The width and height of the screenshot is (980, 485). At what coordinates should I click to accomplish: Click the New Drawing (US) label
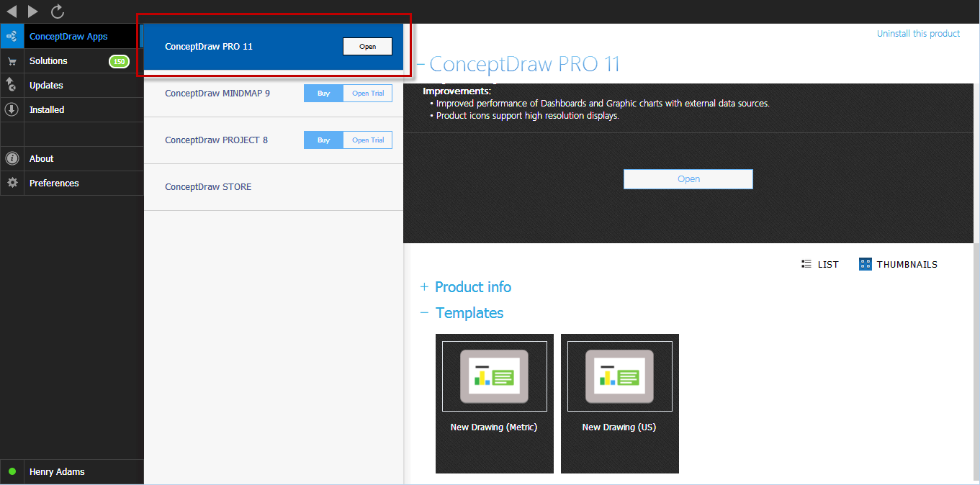(619, 427)
